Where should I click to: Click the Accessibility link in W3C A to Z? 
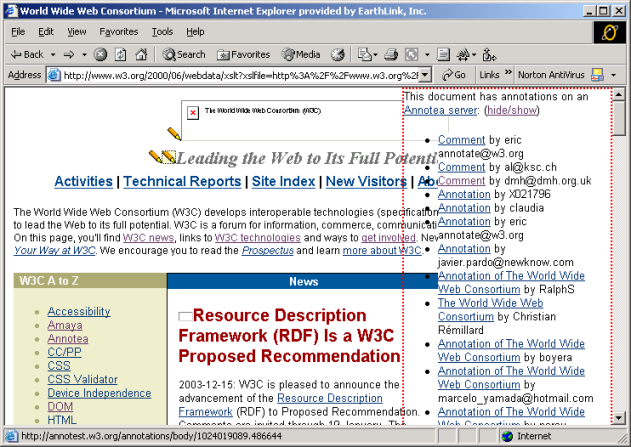pyautogui.click(x=78, y=311)
